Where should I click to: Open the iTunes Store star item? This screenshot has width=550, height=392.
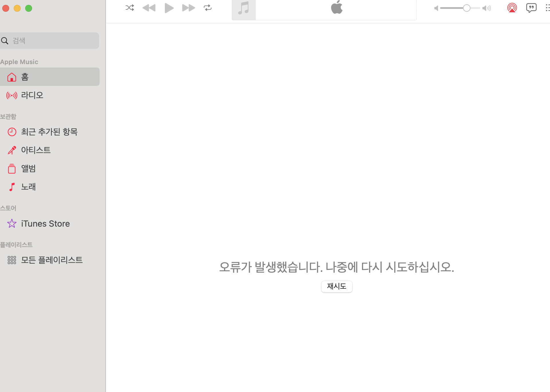pos(45,223)
